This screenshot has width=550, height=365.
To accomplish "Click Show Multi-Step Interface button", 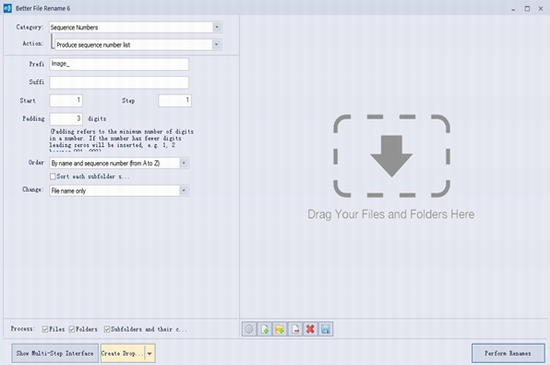I will 55,353.
